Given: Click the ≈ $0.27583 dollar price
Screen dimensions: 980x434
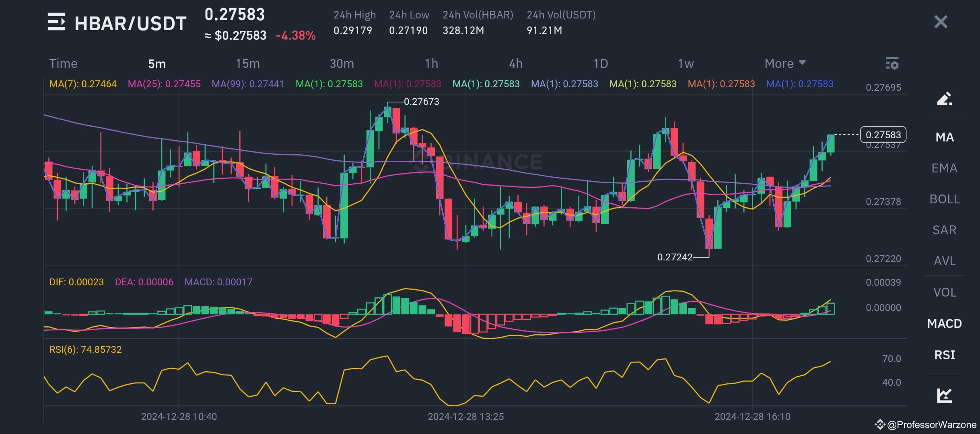Looking at the screenshot, I should (x=235, y=36).
